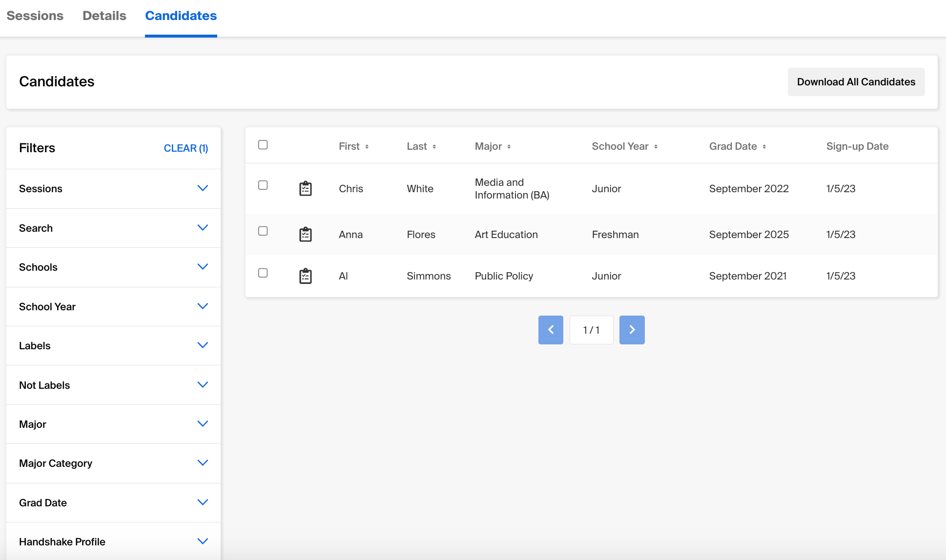The height and width of the screenshot is (560, 946).
Task: Clear the applied filter via CLEAR (1)
Action: 186,148
